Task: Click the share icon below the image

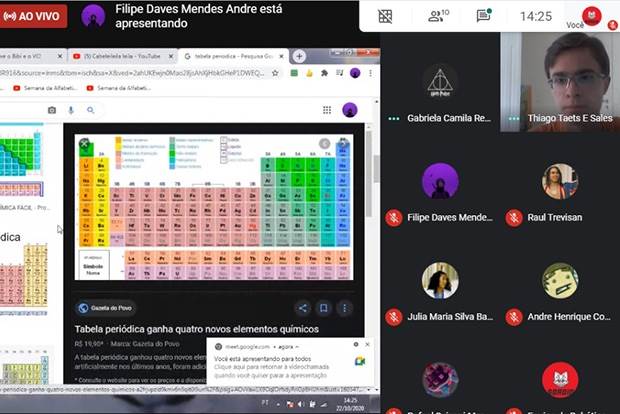Action: point(302,308)
